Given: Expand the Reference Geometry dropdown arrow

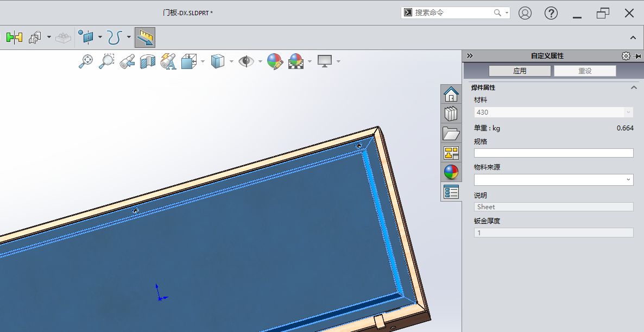Looking at the screenshot, I should 100,37.
